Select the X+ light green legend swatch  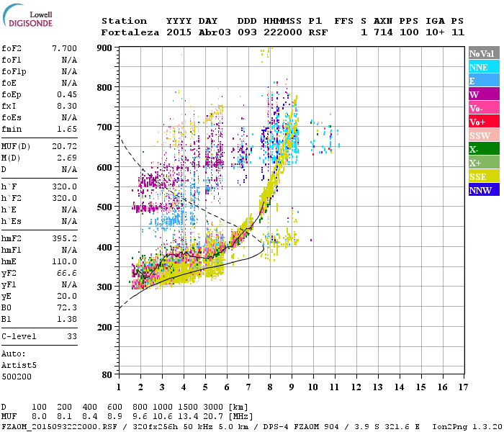(484, 162)
